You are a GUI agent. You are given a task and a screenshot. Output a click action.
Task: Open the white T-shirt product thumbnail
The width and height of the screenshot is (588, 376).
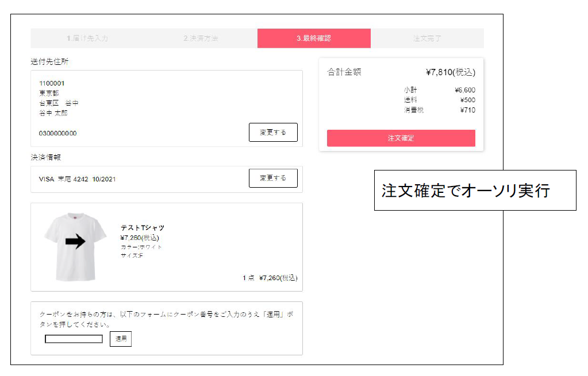(75, 247)
